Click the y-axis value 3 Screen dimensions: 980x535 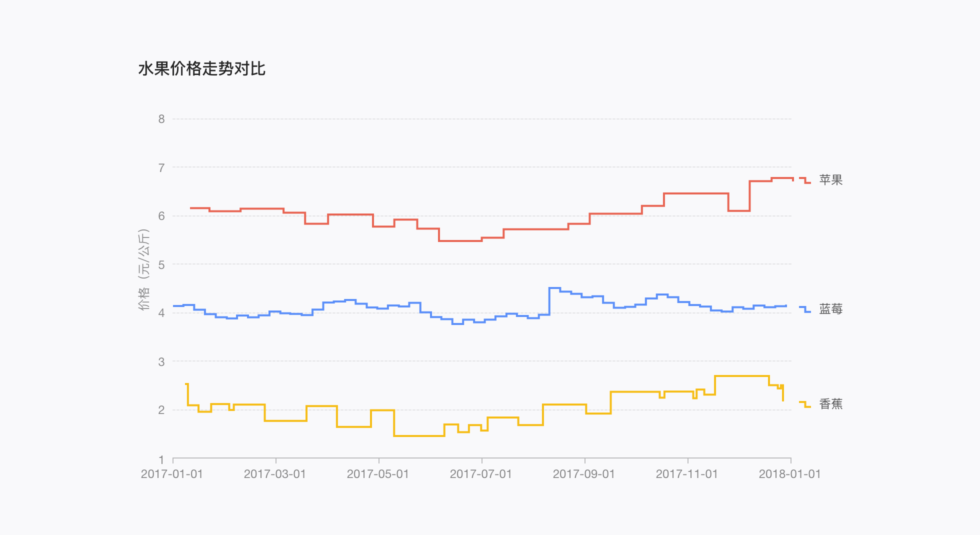[161, 362]
